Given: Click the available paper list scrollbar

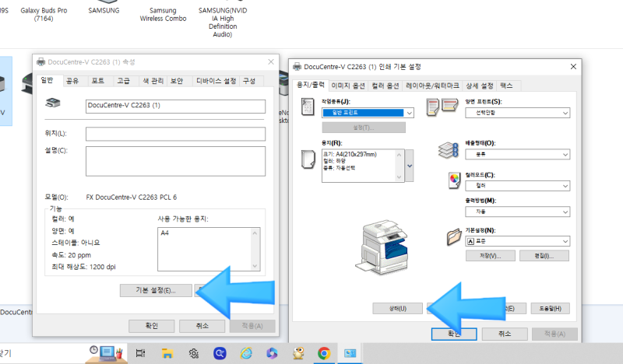Looking at the screenshot, I should [x=255, y=250].
